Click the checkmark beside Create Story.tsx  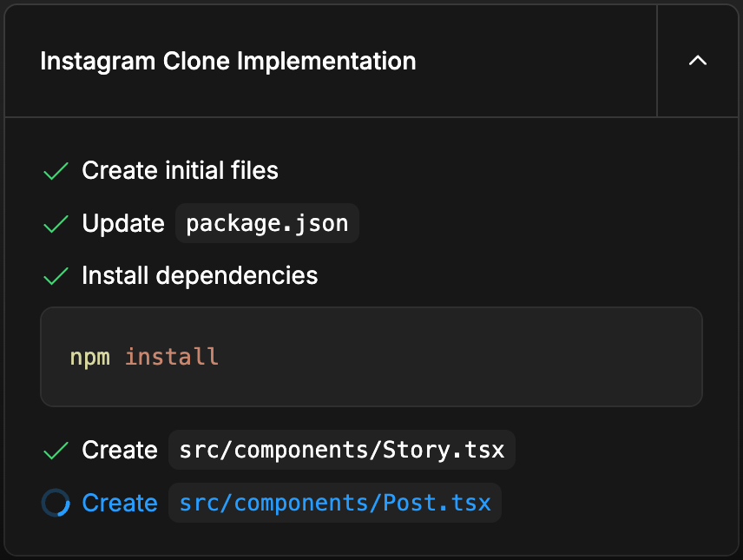(x=56, y=451)
